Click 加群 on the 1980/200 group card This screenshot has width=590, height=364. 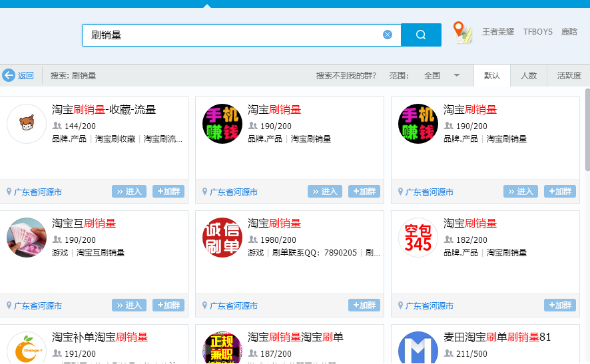pos(364,305)
